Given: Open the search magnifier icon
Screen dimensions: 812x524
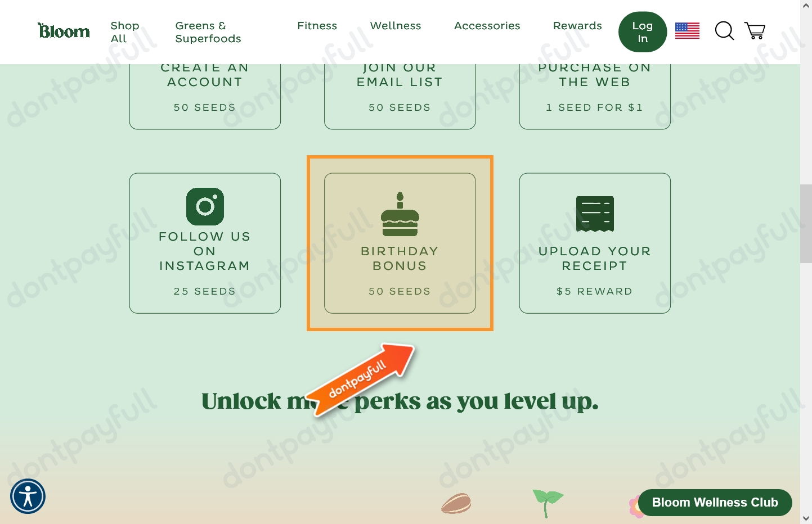Looking at the screenshot, I should click(x=724, y=31).
